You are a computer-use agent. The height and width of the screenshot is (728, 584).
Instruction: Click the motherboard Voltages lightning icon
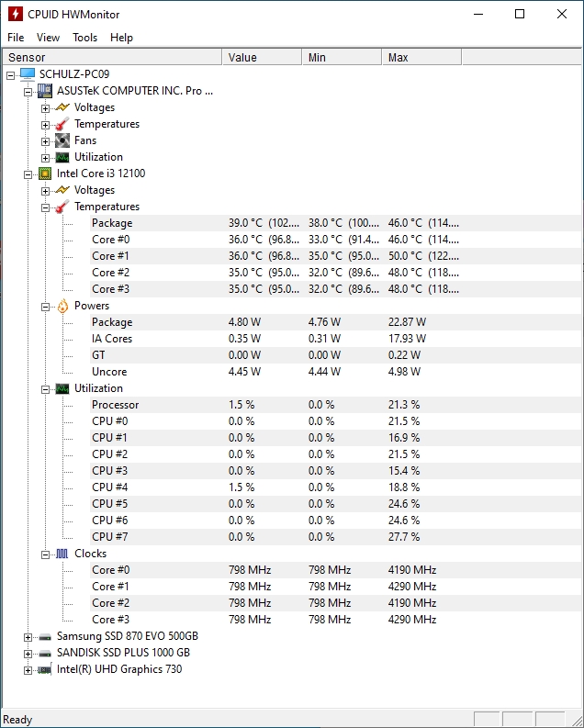tap(62, 107)
